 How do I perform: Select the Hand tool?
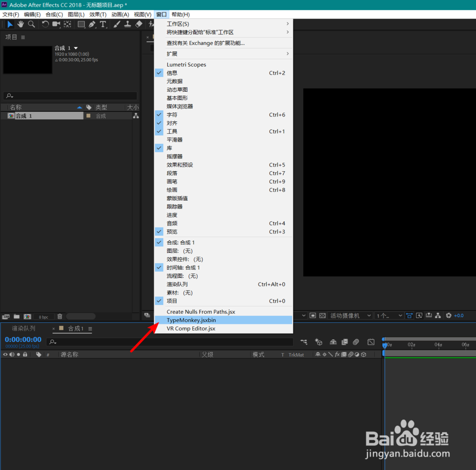tap(20, 24)
